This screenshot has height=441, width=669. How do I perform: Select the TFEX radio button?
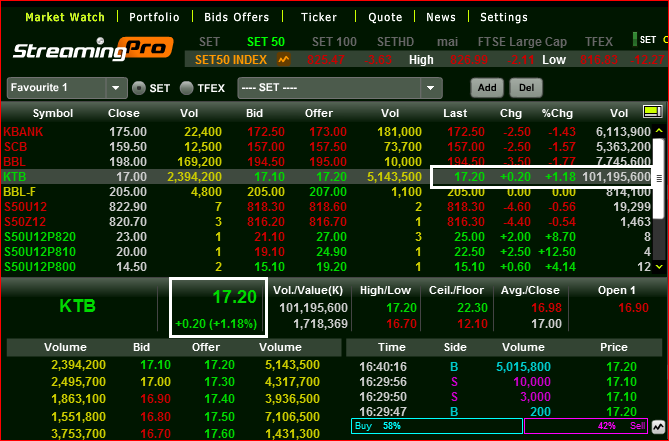[x=186, y=88]
